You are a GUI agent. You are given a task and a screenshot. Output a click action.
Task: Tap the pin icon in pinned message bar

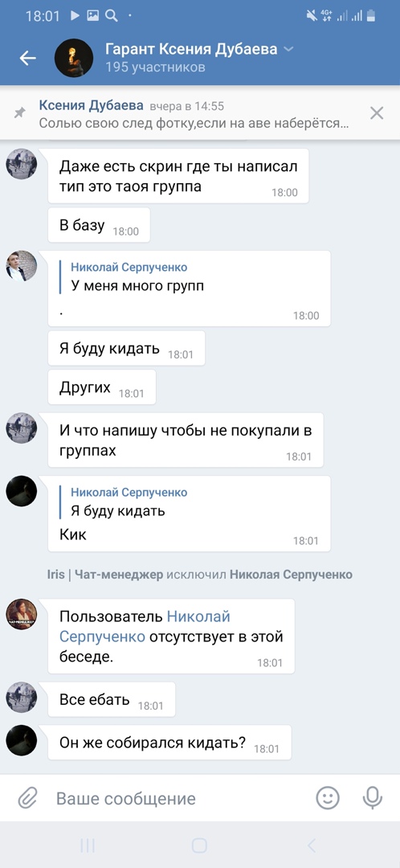click(x=19, y=113)
